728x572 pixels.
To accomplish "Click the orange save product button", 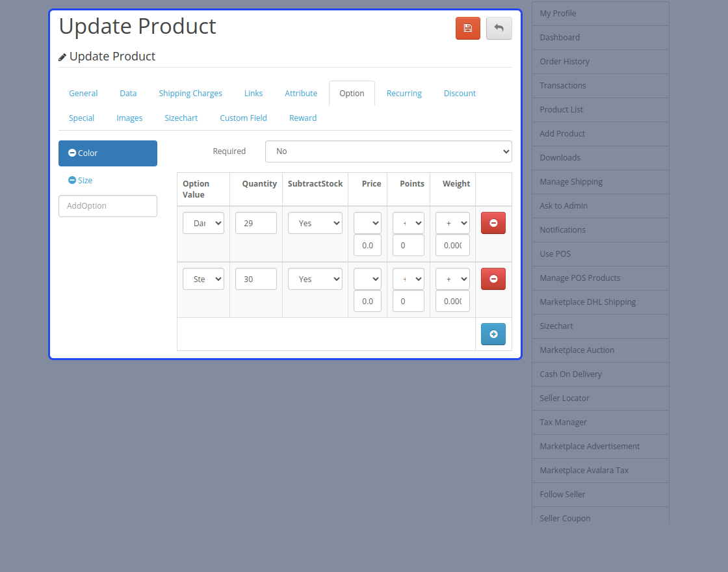I will click(x=467, y=29).
